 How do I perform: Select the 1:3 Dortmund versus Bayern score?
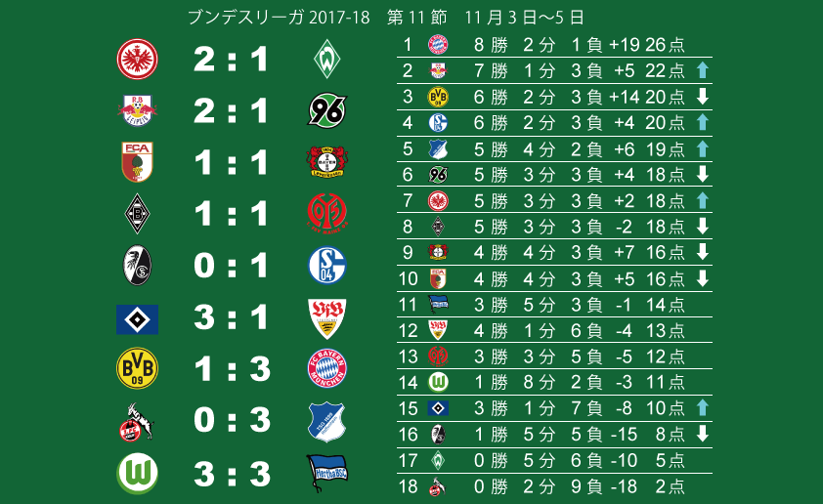(232, 369)
